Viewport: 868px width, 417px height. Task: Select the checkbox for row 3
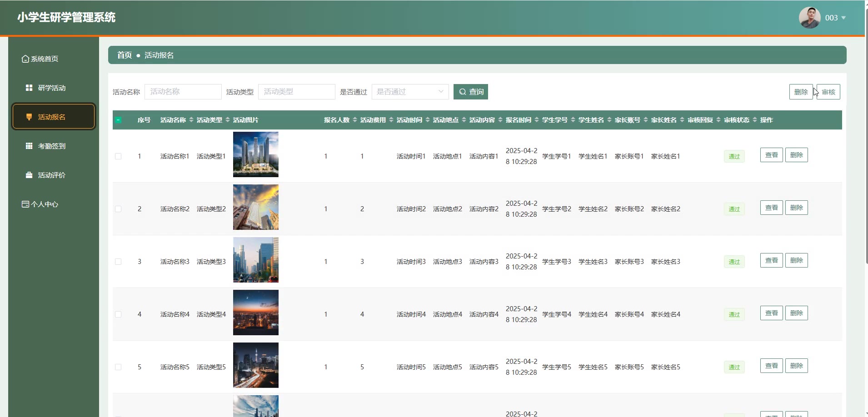click(118, 262)
